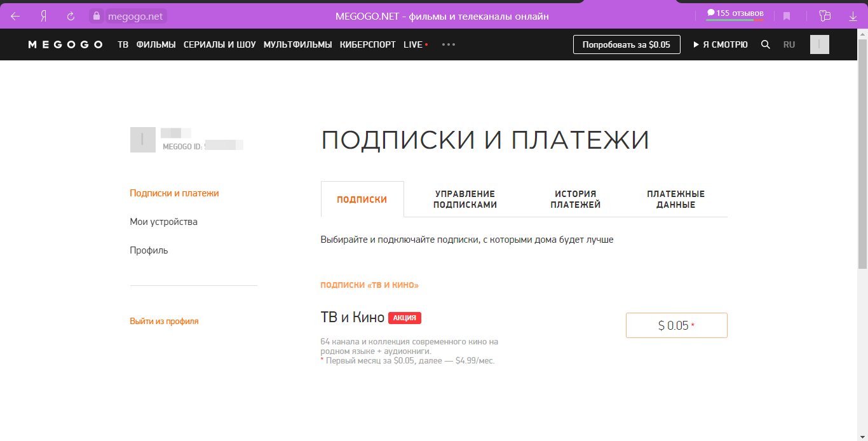868x441 pixels.
Task: Open the КИБЕРСПОРТ section
Action: [368, 44]
